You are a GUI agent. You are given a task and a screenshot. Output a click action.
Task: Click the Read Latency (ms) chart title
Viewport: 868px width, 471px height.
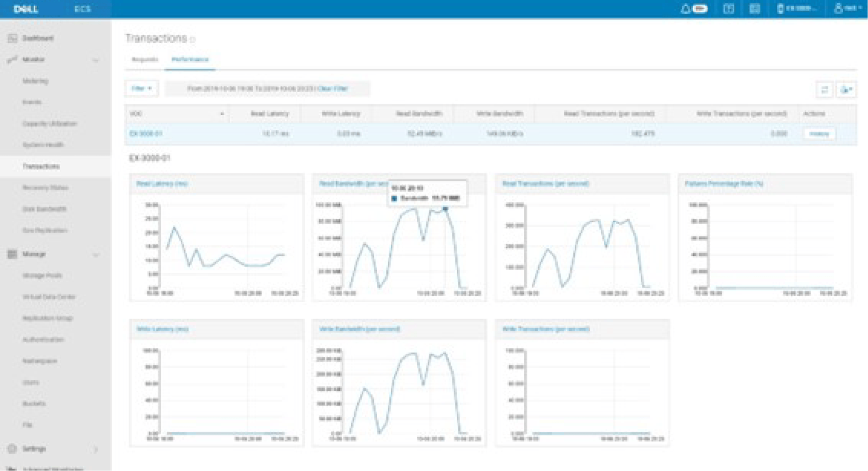pos(162,184)
